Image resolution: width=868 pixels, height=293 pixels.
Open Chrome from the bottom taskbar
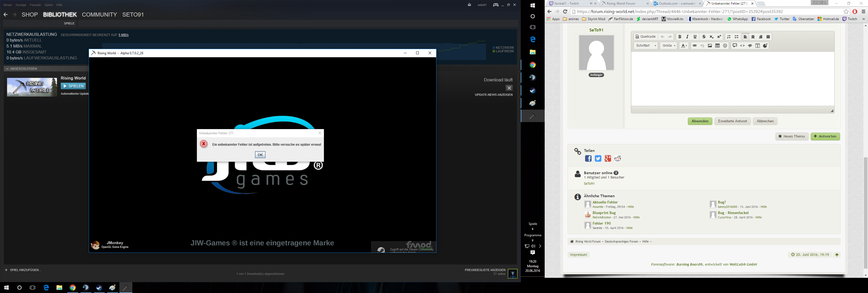coord(73,288)
